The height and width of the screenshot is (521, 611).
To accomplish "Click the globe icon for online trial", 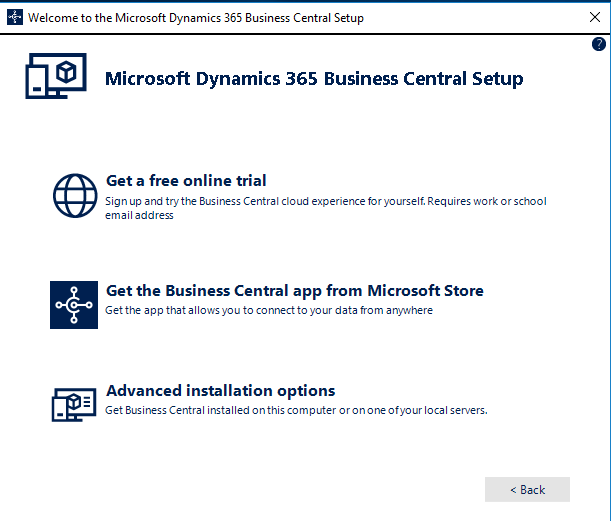I will click(75, 196).
